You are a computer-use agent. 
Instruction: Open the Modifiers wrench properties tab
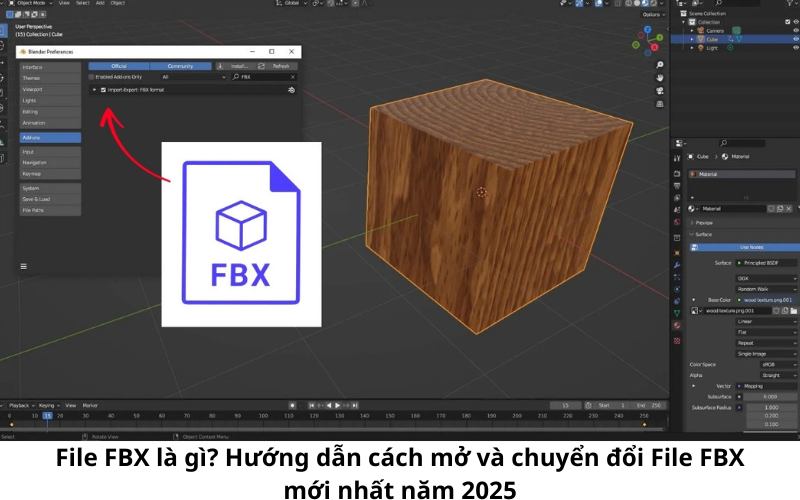pos(677,265)
